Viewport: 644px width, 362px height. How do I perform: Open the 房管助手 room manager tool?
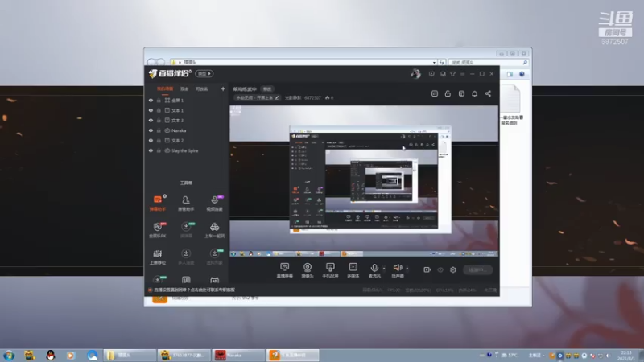pos(186,203)
